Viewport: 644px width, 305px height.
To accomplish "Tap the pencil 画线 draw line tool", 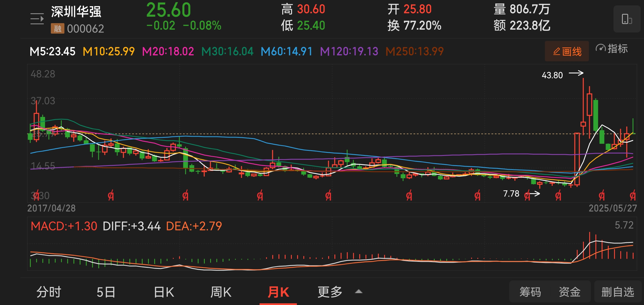I will pyautogui.click(x=567, y=51).
